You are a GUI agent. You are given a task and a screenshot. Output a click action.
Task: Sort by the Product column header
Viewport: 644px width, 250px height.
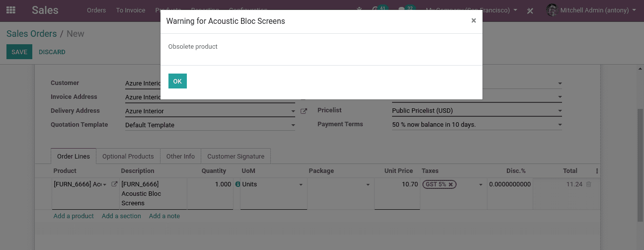tap(65, 171)
